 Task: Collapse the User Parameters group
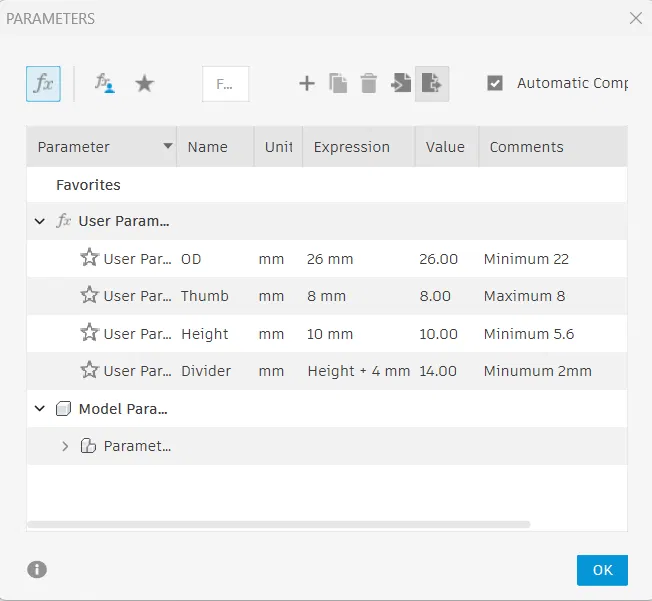(40, 221)
